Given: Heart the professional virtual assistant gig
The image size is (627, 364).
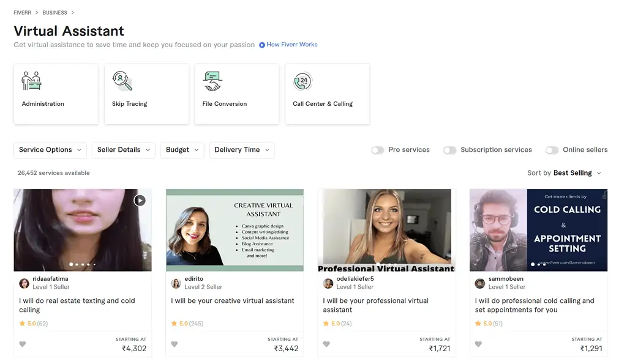Looking at the screenshot, I should (326, 344).
